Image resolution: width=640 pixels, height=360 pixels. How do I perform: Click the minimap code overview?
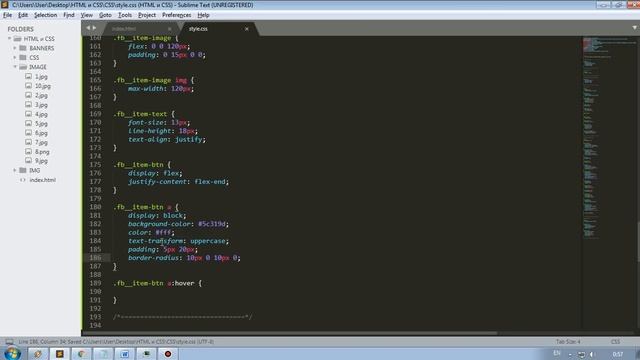tap(609, 137)
